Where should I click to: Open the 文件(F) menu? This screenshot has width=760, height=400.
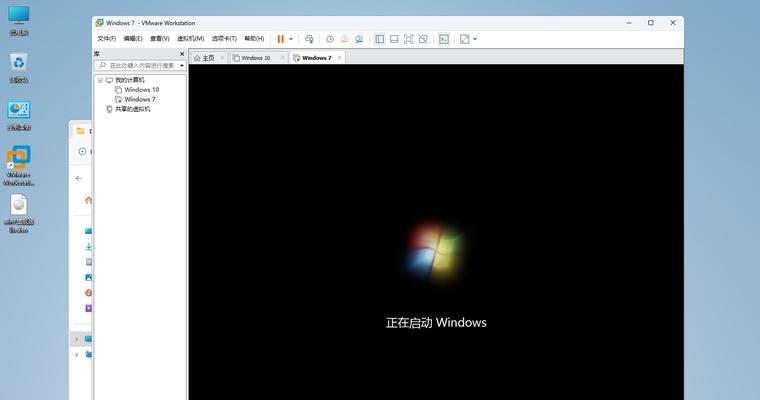pos(106,39)
